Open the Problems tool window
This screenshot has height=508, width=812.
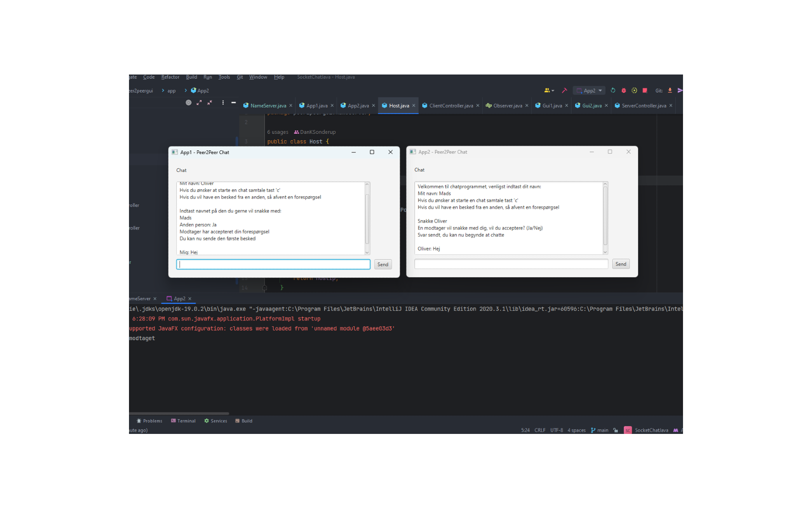(x=149, y=421)
